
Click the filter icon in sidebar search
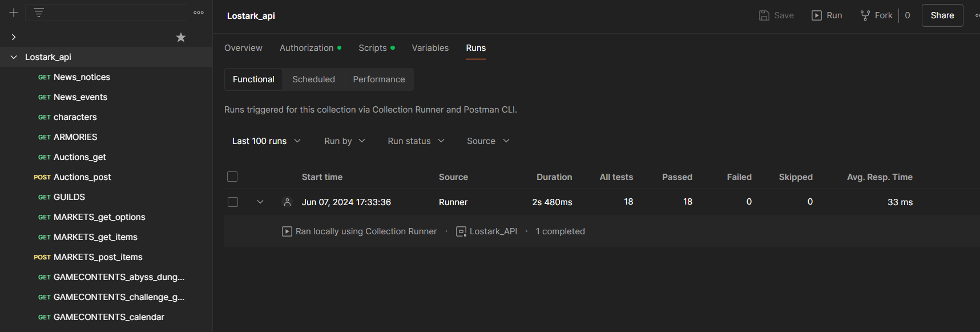[39, 13]
